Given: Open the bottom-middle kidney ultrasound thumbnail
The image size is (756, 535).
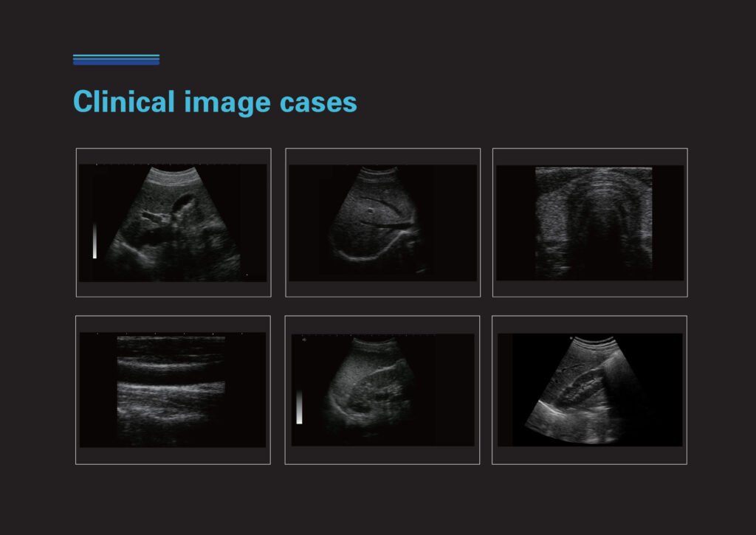Looking at the screenshot, I should (x=382, y=390).
